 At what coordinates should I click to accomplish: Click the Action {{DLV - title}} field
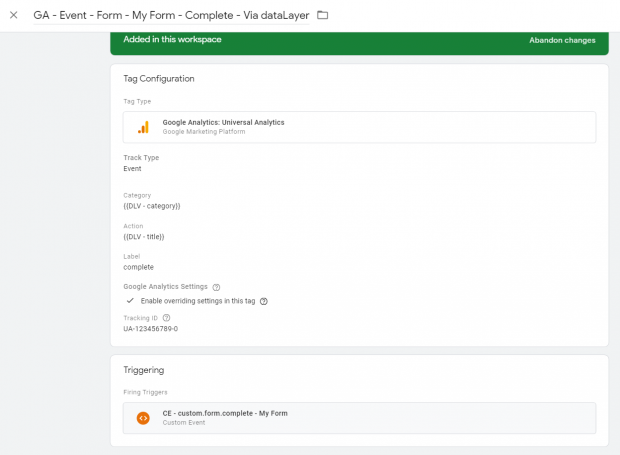[x=143, y=237]
